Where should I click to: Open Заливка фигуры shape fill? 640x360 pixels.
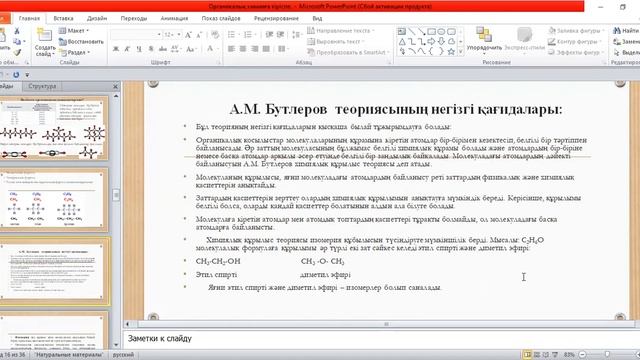[x=576, y=31]
